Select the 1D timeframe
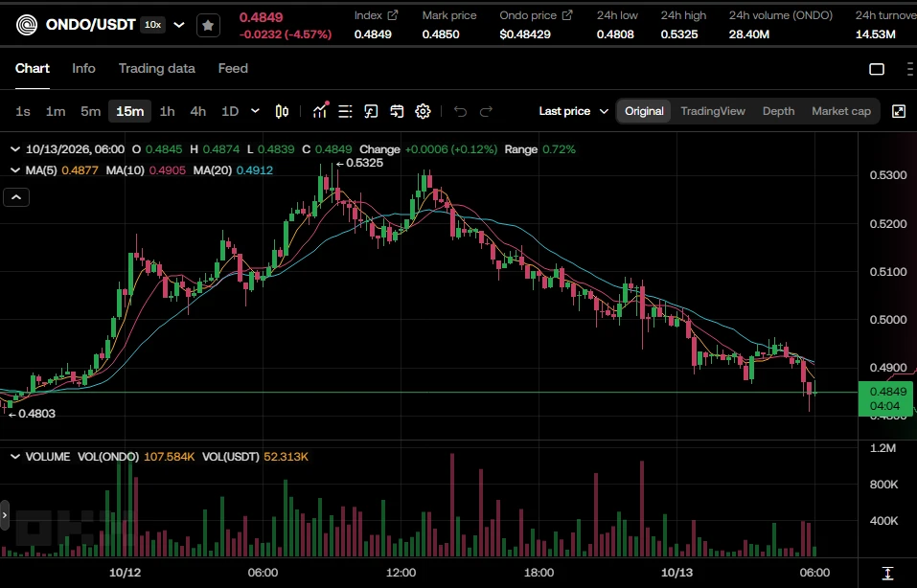This screenshot has height=588, width=917. (x=230, y=111)
